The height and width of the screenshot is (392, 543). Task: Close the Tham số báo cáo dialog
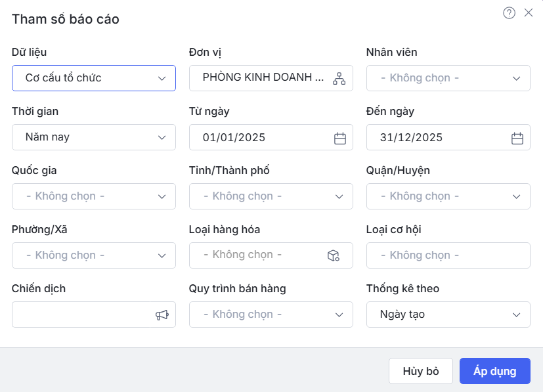point(529,12)
